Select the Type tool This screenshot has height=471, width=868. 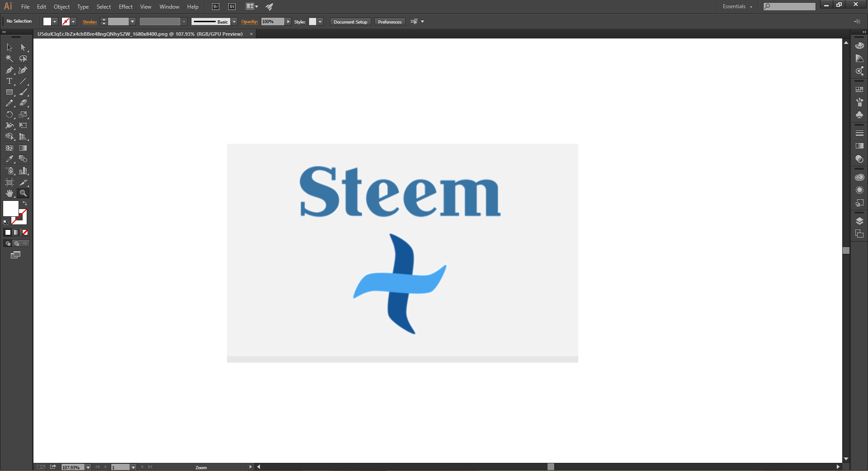click(x=9, y=81)
